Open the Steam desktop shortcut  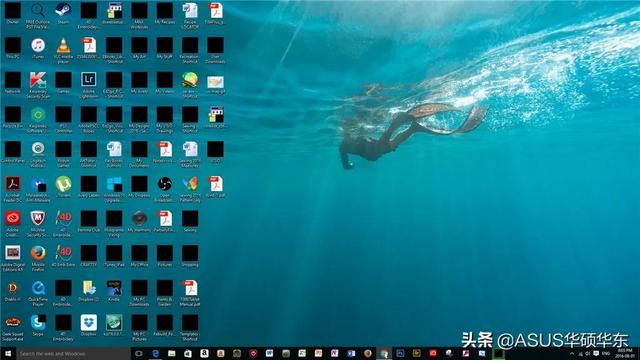[x=63, y=11]
